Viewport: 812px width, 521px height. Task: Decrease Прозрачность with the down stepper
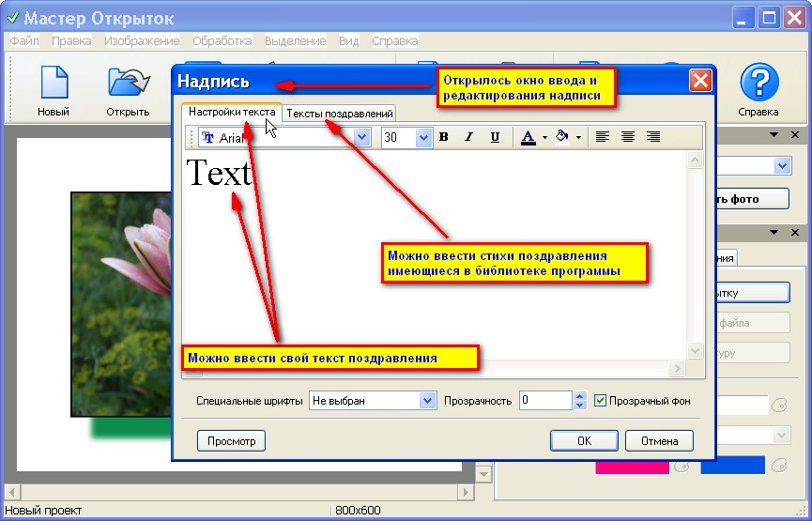[x=580, y=405]
